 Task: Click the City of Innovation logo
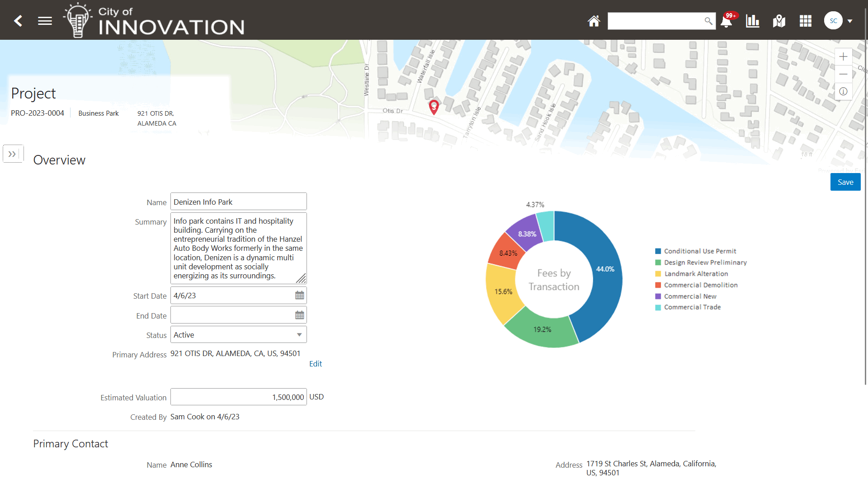154,20
